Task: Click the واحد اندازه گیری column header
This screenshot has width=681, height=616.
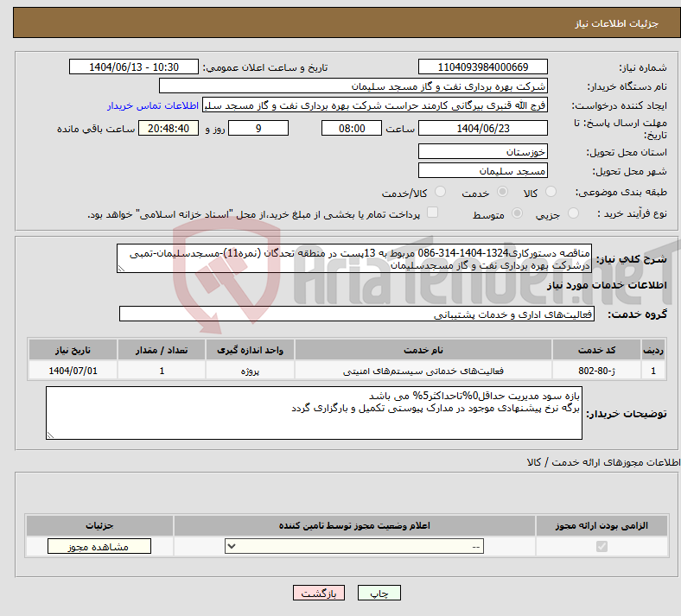Action: click(x=250, y=350)
